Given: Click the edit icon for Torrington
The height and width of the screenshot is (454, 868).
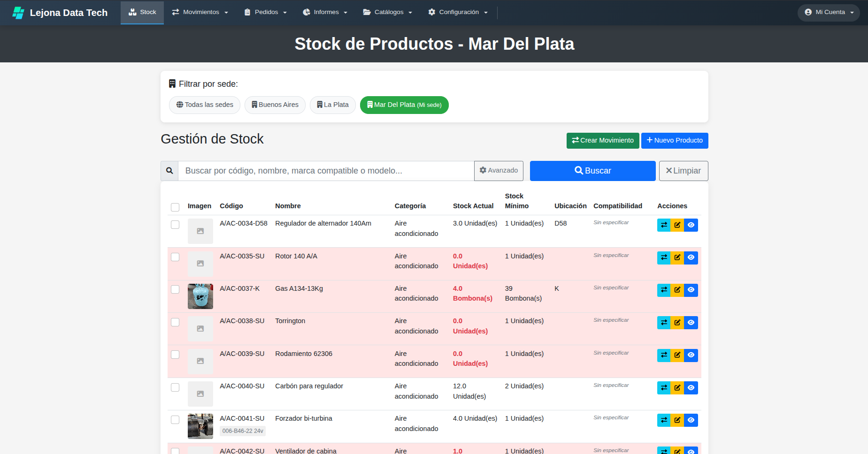Looking at the screenshot, I should (x=677, y=322).
